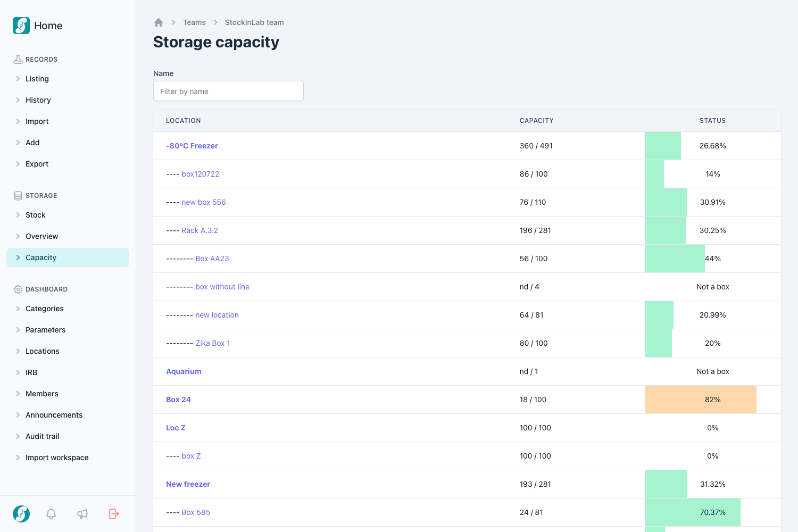Click the STATUS column header

713,121
